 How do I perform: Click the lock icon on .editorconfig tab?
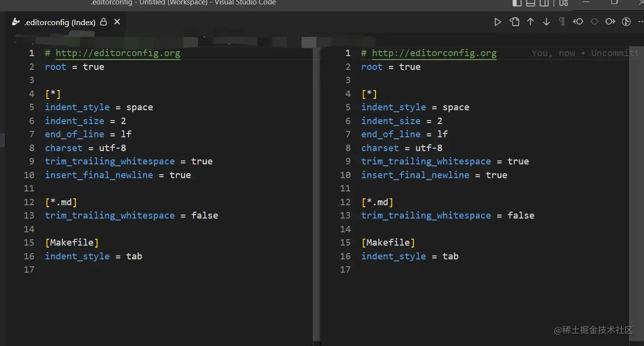click(103, 22)
